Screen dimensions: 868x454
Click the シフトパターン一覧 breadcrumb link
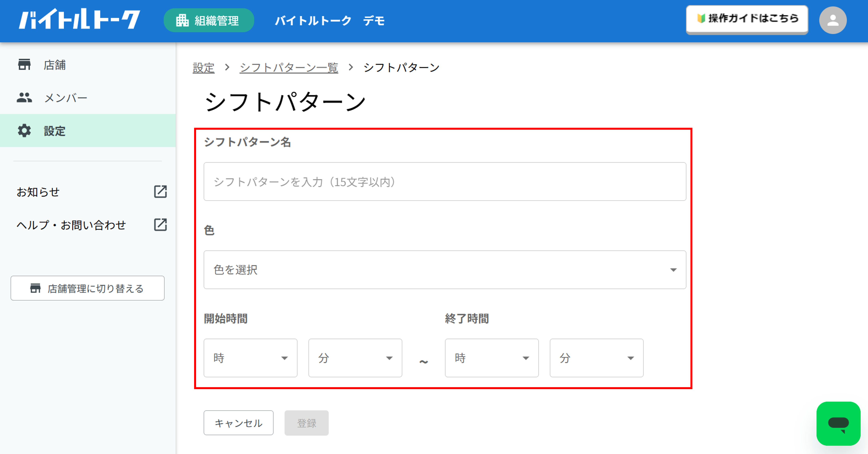click(x=289, y=68)
